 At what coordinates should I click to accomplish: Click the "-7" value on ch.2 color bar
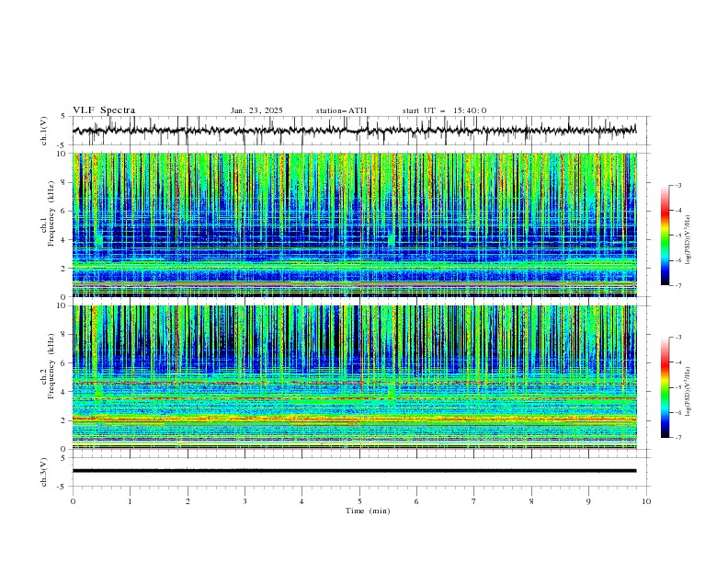pyautogui.click(x=677, y=438)
